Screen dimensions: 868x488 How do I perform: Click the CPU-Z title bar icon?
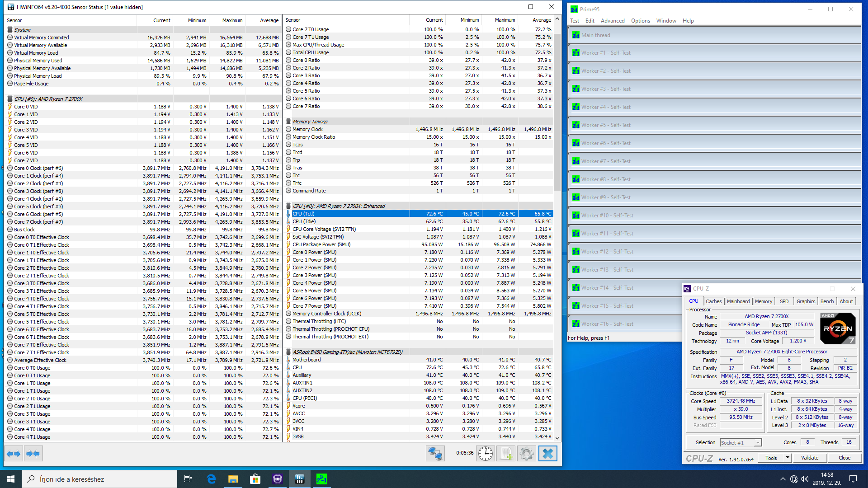click(x=687, y=289)
